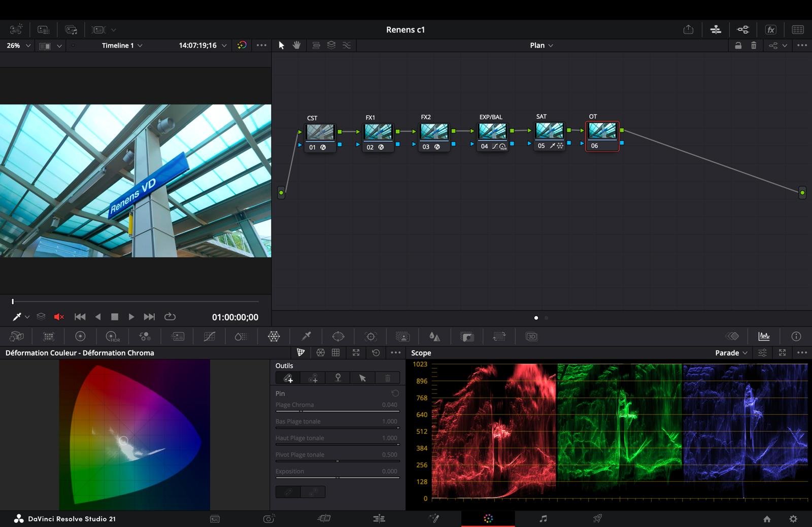Open the 3D stereoscopic palette

coord(531,336)
